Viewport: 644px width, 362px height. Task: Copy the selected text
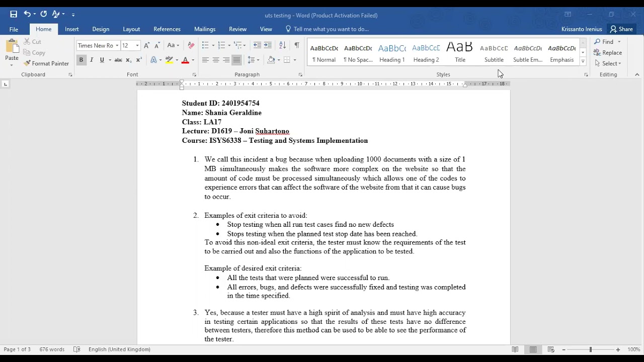pos(34,53)
